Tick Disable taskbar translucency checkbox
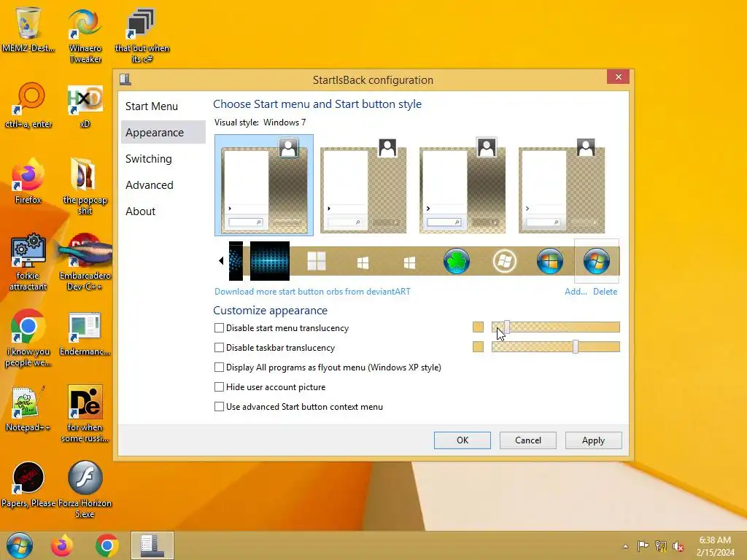747x560 pixels. [x=219, y=348]
